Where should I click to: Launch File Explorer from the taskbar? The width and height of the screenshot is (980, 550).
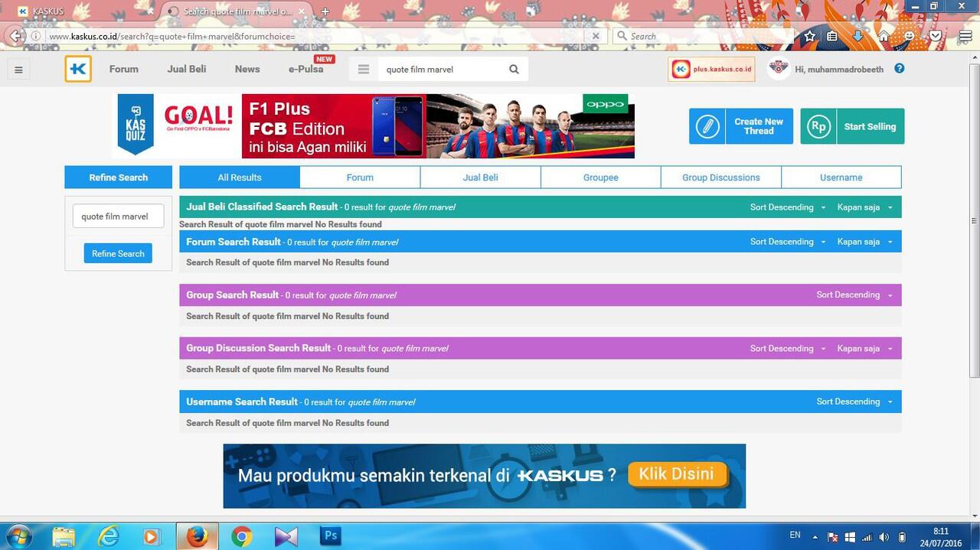pyautogui.click(x=64, y=536)
